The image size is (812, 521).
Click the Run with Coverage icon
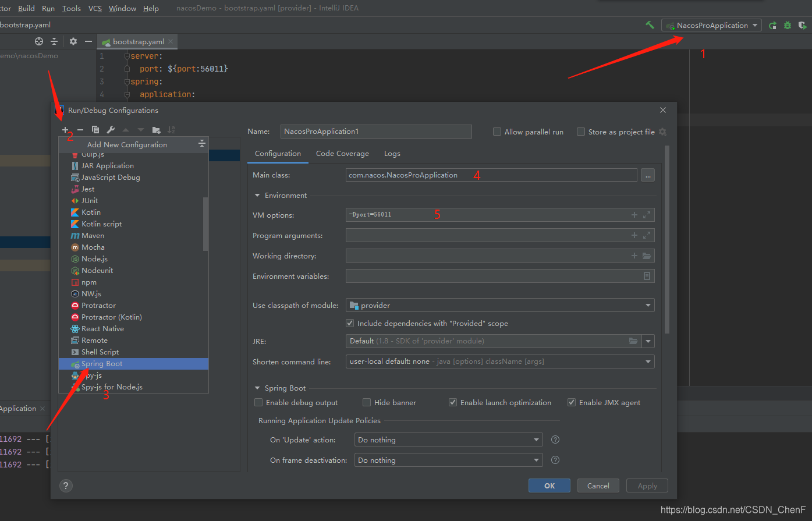click(x=803, y=26)
